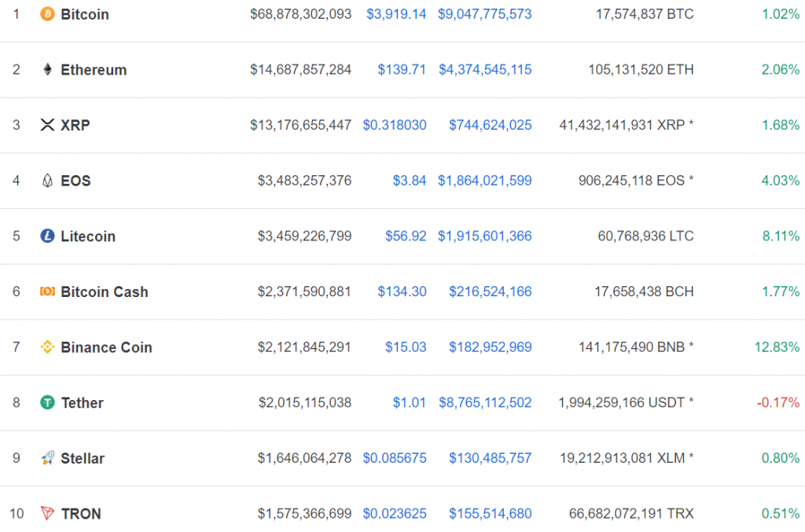Click Ethereum volume $4,374,545,115
The image size is (805, 532).
click(485, 70)
